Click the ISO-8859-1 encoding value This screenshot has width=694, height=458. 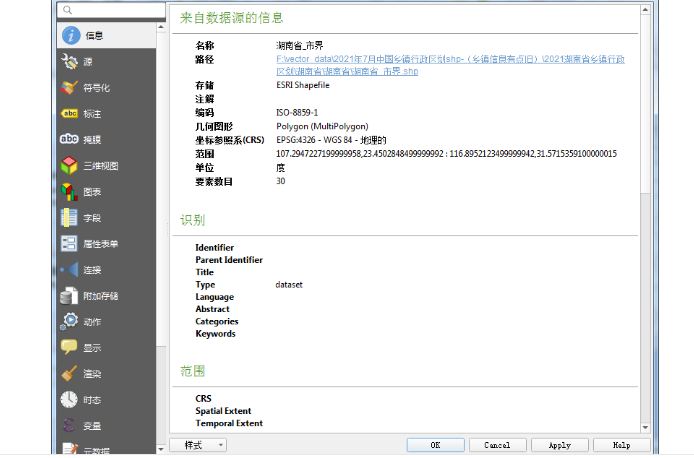[x=297, y=112]
